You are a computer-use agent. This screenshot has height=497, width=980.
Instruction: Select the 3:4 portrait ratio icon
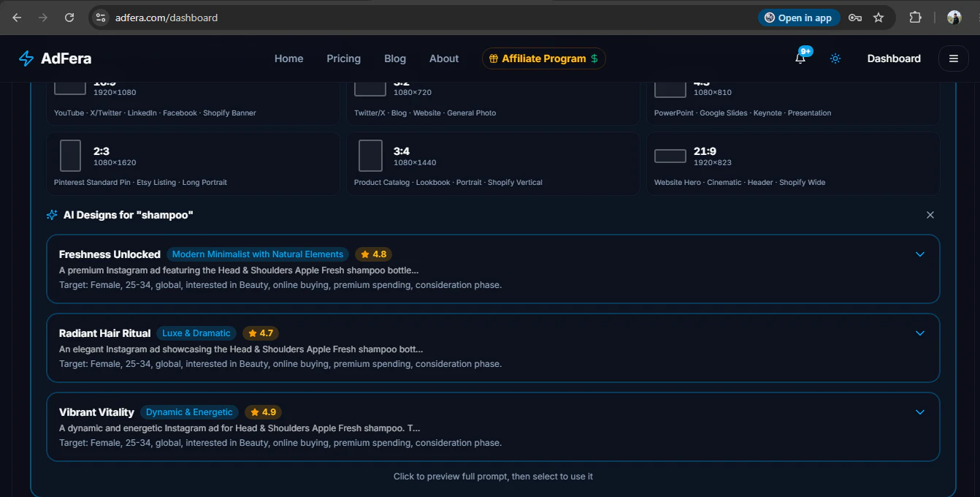click(x=370, y=156)
